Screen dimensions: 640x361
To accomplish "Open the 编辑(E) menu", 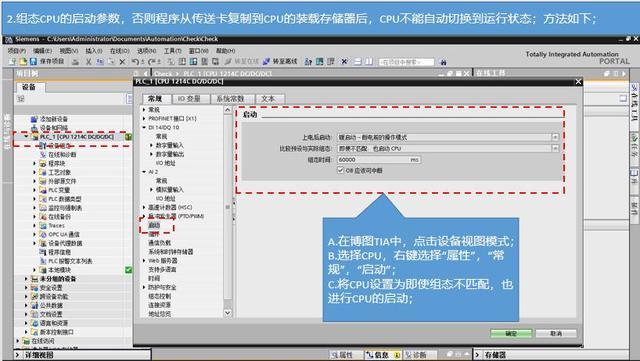I will (42, 51).
